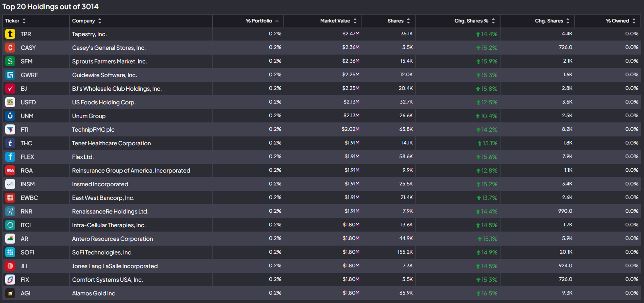The width and height of the screenshot is (644, 303).
Task: Click the EWBC ticker text
Action: pyautogui.click(x=29, y=198)
